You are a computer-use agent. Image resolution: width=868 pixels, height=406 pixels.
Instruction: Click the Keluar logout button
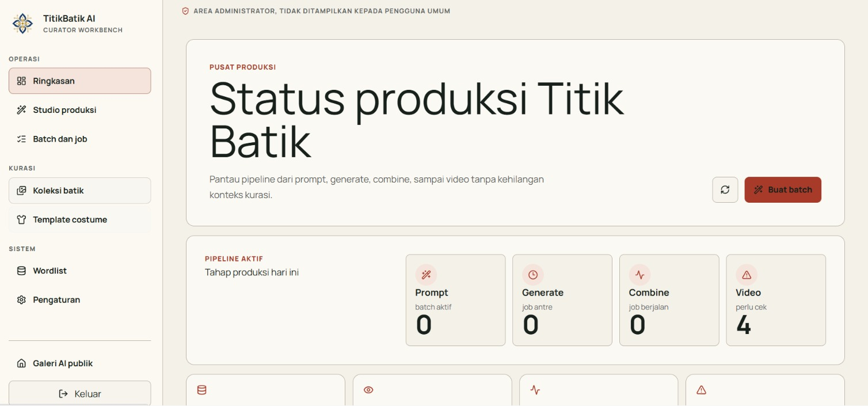pyautogui.click(x=80, y=393)
